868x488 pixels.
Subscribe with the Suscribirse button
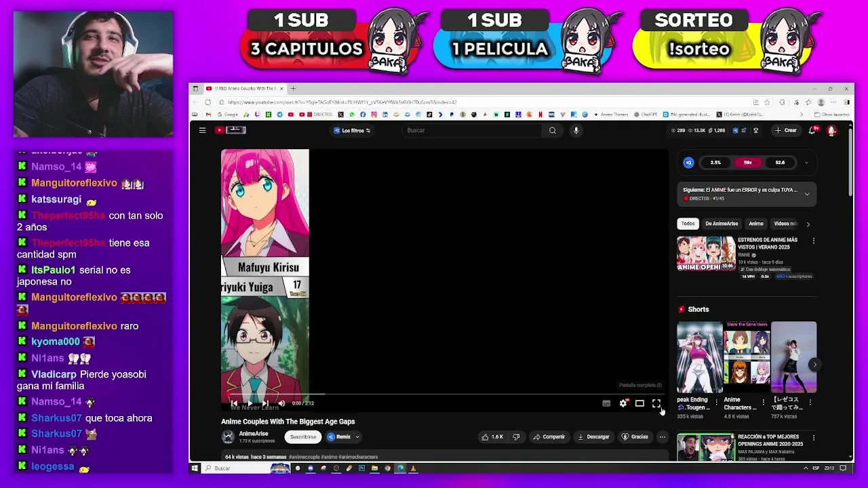[303, 437]
